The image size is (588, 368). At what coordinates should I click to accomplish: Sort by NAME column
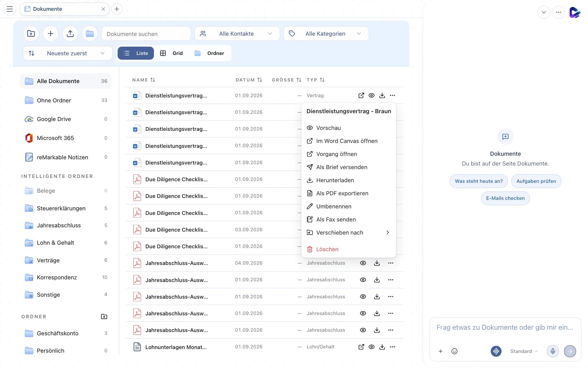coord(144,80)
